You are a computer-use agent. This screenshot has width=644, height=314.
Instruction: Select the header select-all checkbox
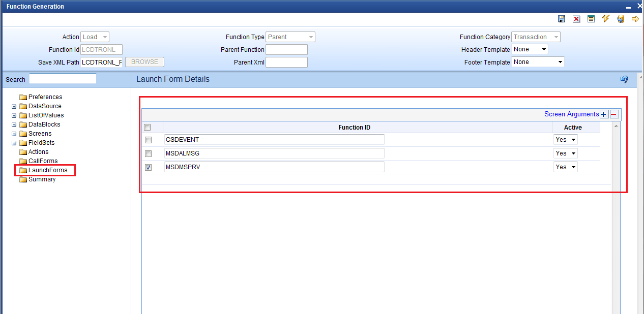click(147, 127)
